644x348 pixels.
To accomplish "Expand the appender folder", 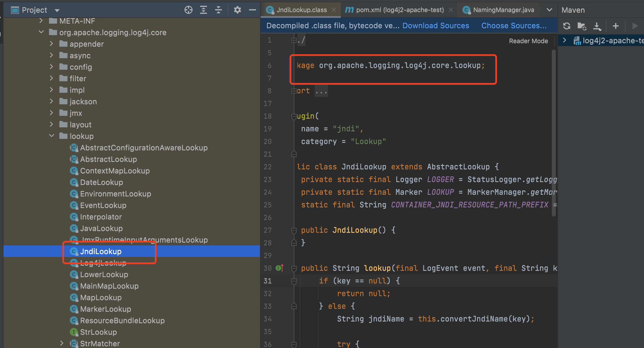I will point(52,44).
